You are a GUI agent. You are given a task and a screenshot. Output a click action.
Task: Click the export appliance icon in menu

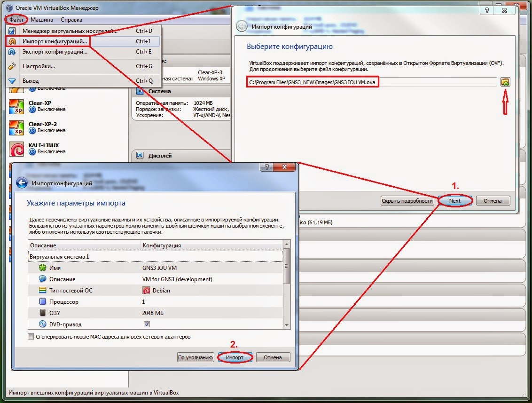coord(12,52)
